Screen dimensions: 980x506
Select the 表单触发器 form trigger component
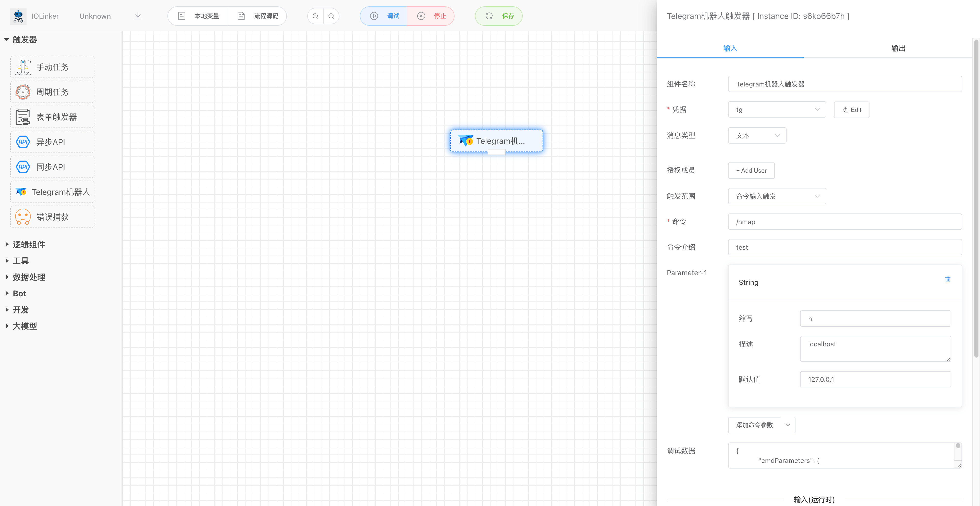click(x=52, y=117)
